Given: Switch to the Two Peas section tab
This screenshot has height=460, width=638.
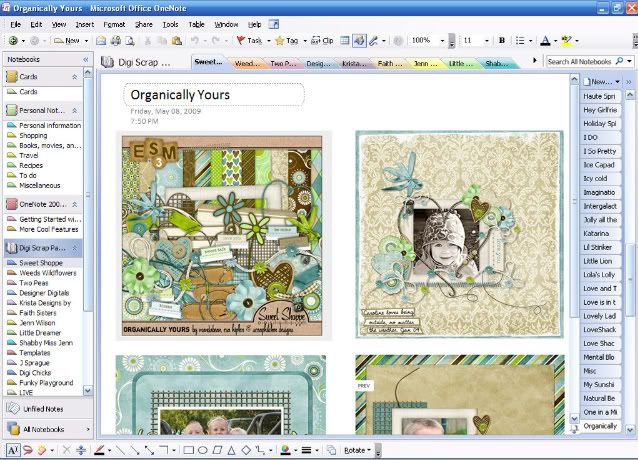Looking at the screenshot, I should point(283,63).
